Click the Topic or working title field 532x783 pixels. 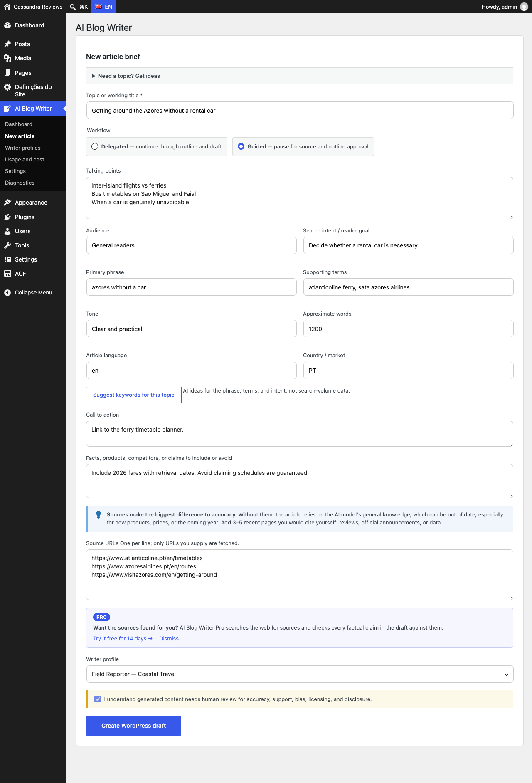pyautogui.click(x=300, y=110)
